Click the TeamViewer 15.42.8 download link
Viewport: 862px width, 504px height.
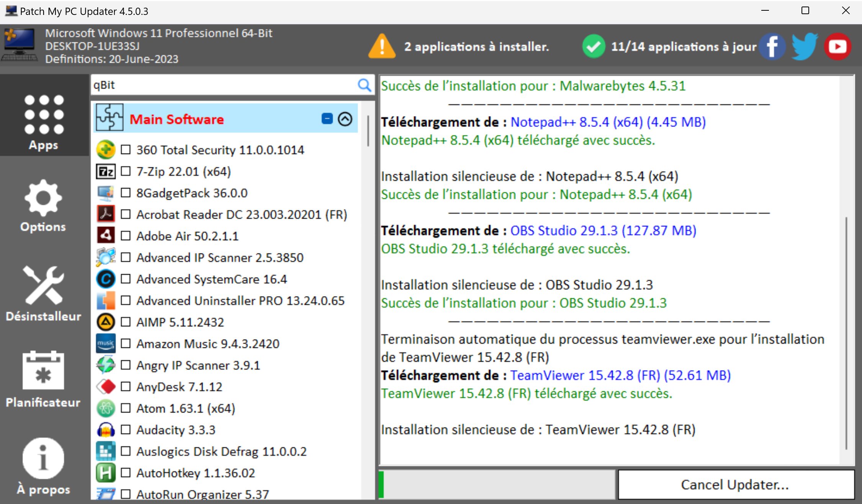(620, 375)
